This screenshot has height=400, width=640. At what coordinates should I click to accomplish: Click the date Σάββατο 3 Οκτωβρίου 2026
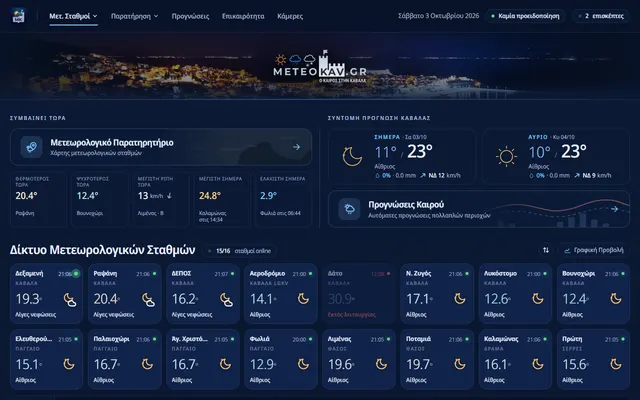click(x=438, y=16)
